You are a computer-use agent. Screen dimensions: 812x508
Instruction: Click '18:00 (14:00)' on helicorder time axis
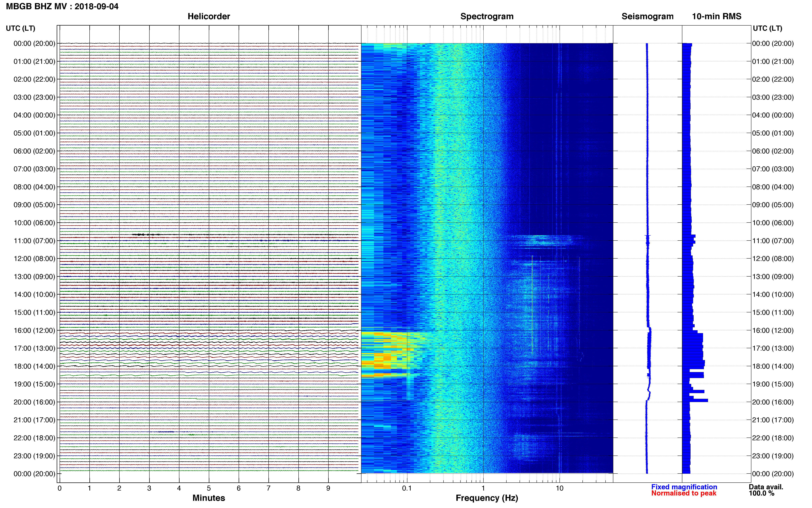tap(34, 366)
